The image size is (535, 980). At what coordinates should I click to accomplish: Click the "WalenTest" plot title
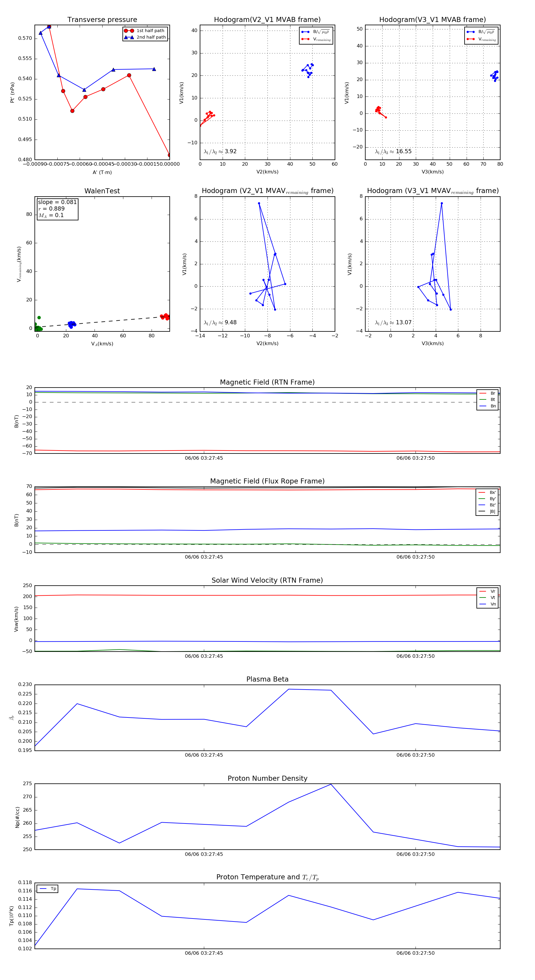click(x=102, y=191)
